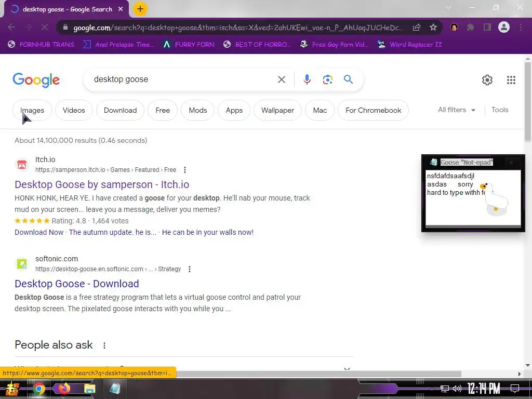Stop page loading with X button
Screen dimensions: 532x399
pyautogui.click(x=45, y=27)
